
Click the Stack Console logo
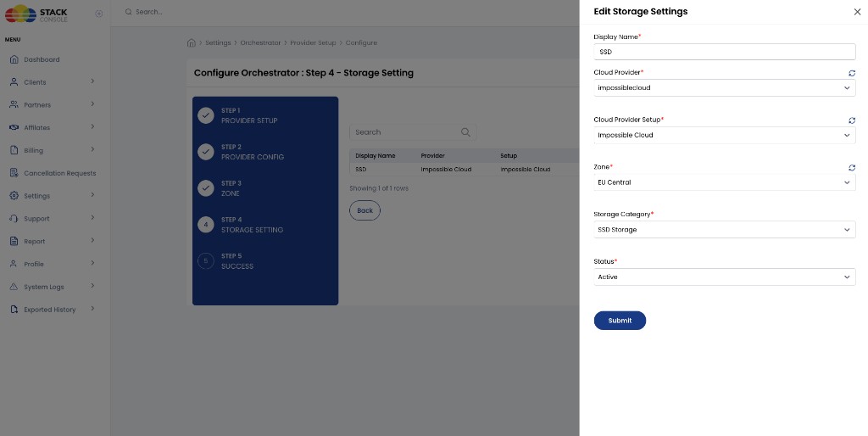(x=36, y=14)
